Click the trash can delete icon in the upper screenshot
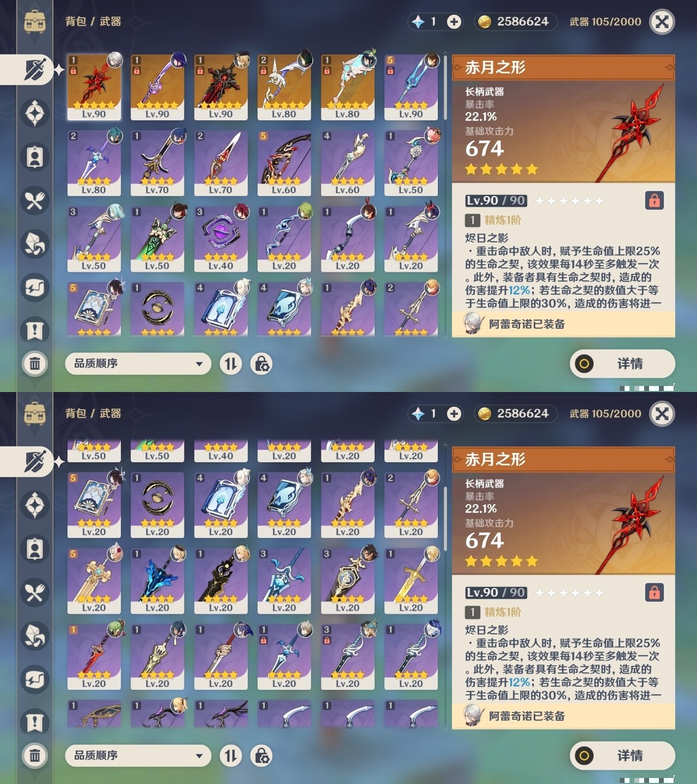The width and height of the screenshot is (697, 784). tap(35, 363)
